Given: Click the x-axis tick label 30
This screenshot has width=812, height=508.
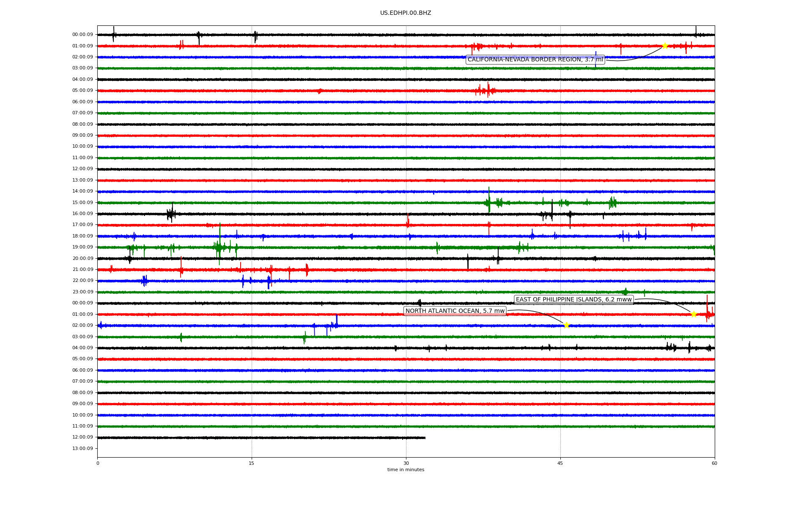Looking at the screenshot, I should point(406,463).
